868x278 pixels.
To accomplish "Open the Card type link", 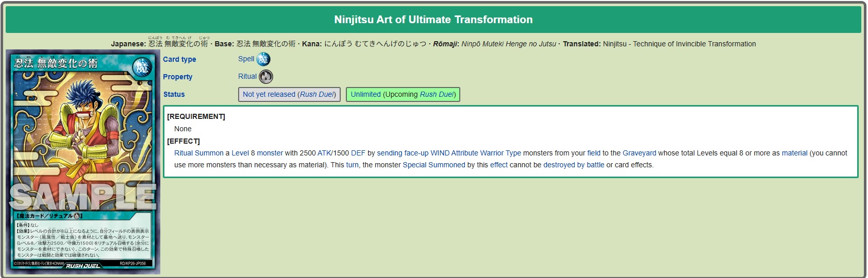I will (179, 59).
